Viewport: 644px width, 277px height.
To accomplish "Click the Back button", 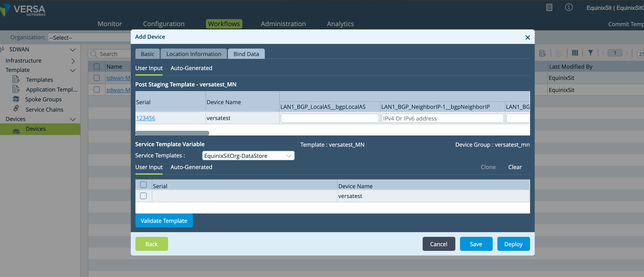I will tap(152, 244).
